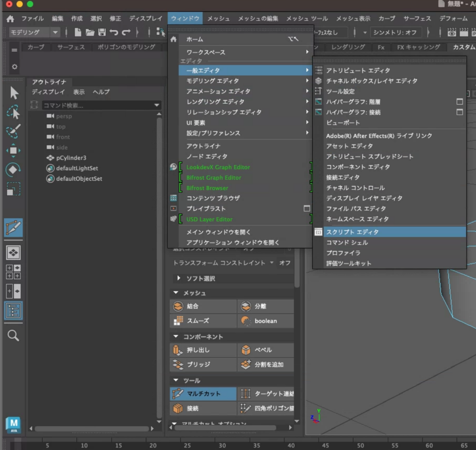Expand the トランスフォーム コンストレイント dropdown

point(272,263)
